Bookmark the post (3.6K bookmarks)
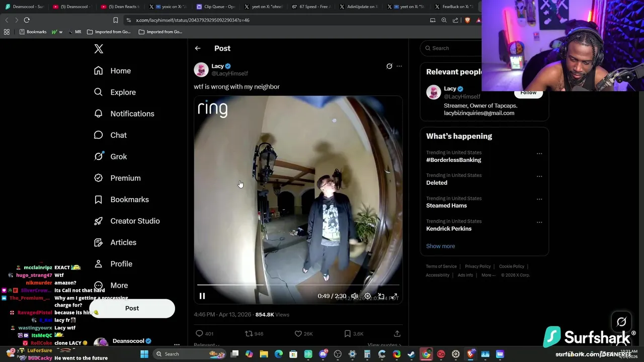The image size is (644, 362). (354, 334)
